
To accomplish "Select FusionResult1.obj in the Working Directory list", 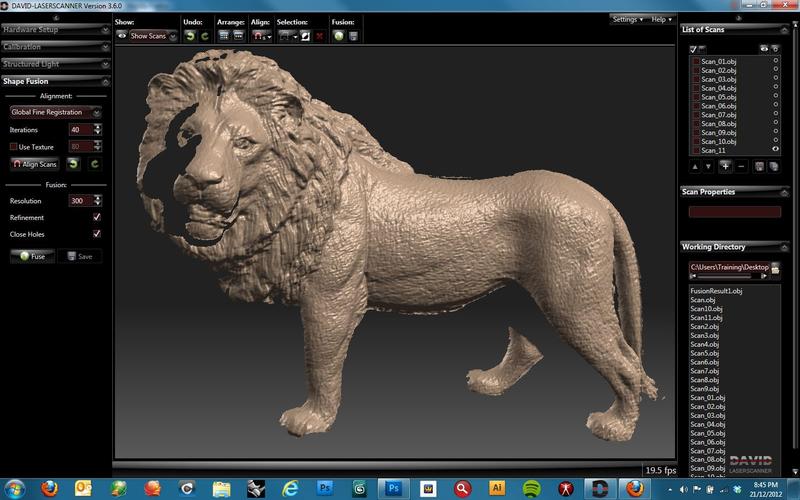I will [716, 291].
